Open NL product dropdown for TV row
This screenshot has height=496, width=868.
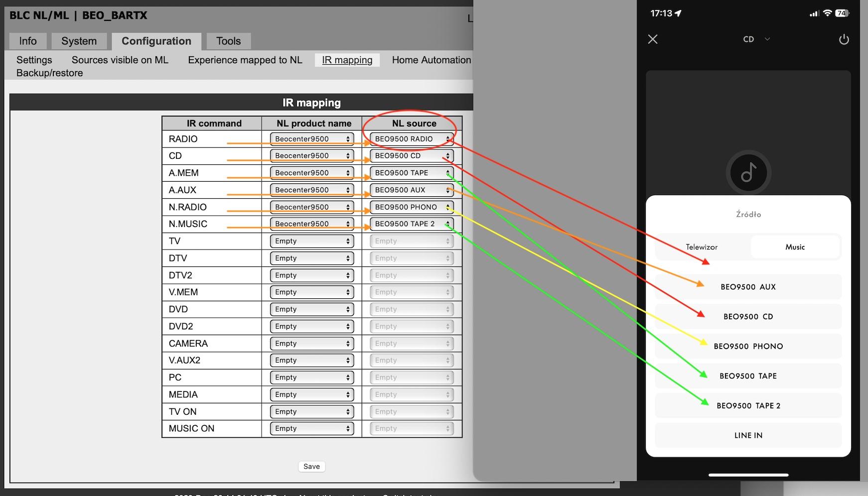[312, 241]
